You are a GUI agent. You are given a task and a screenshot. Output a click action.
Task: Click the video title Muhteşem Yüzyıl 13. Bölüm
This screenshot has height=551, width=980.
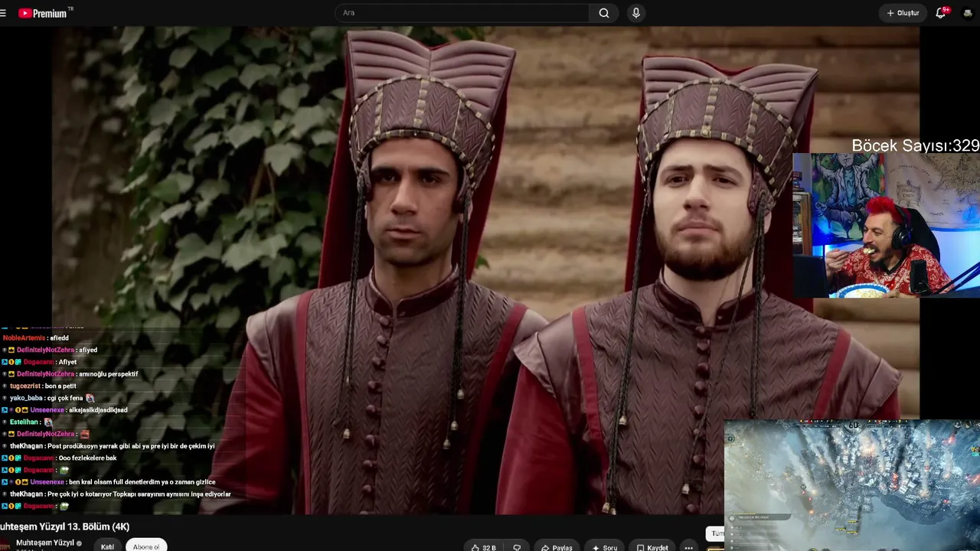(x=65, y=527)
